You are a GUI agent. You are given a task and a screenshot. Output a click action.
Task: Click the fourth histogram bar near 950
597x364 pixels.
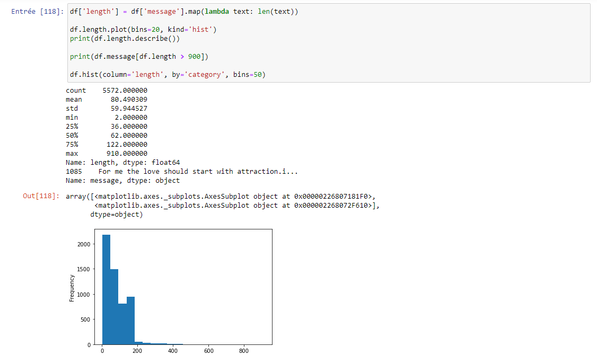[x=130, y=320]
